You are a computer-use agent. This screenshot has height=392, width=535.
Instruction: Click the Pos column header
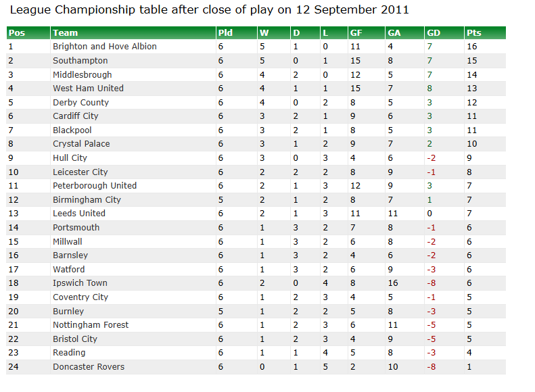[16, 32]
